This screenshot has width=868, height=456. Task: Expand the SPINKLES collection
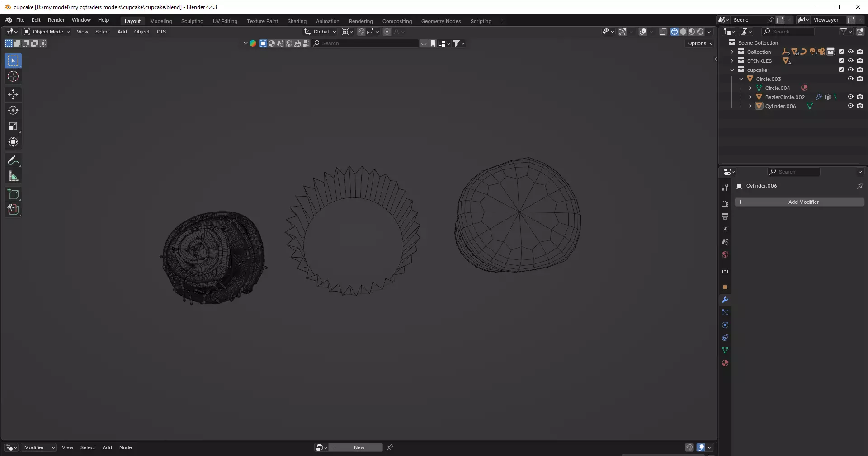[x=732, y=61]
